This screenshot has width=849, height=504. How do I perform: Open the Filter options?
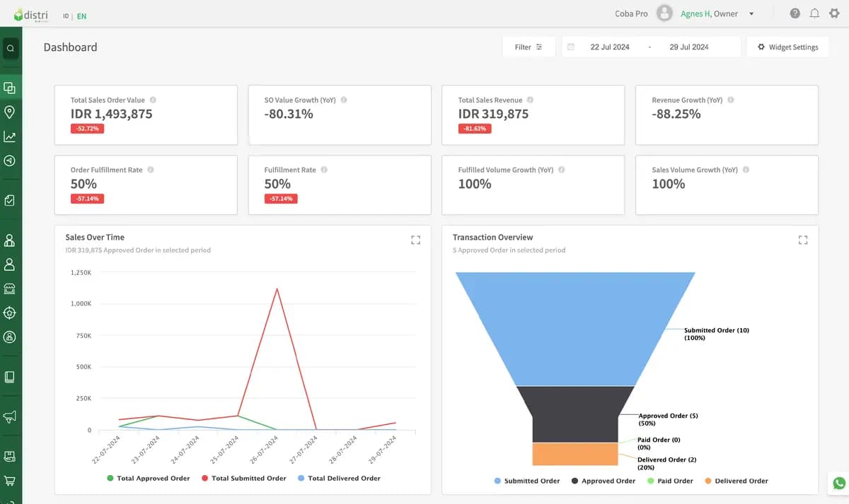click(529, 47)
